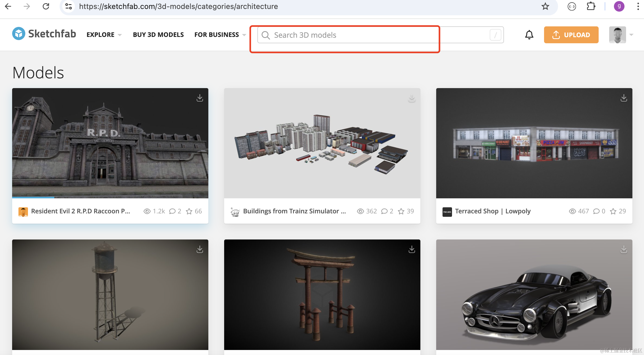Download the Resident Evil 2 R.P.D model
Image resolution: width=644 pixels, height=355 pixels.
coord(200,98)
